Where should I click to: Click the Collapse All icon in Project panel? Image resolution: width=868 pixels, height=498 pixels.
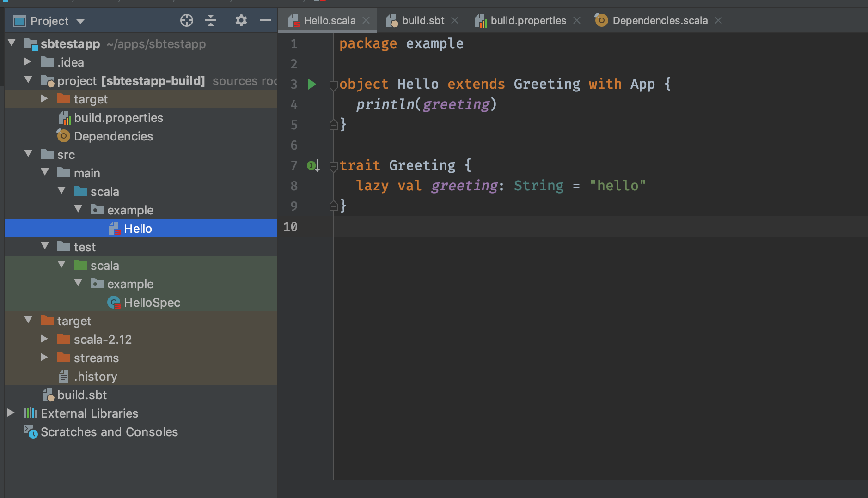[x=211, y=20]
